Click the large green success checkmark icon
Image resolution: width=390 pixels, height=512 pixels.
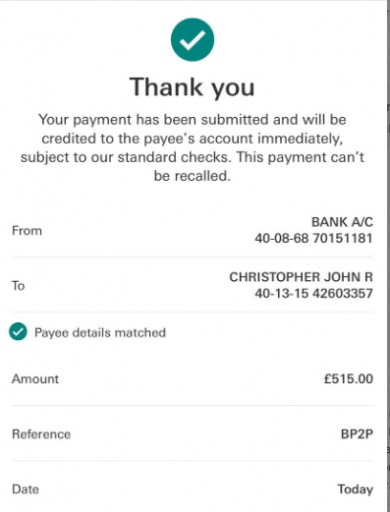tap(192, 40)
